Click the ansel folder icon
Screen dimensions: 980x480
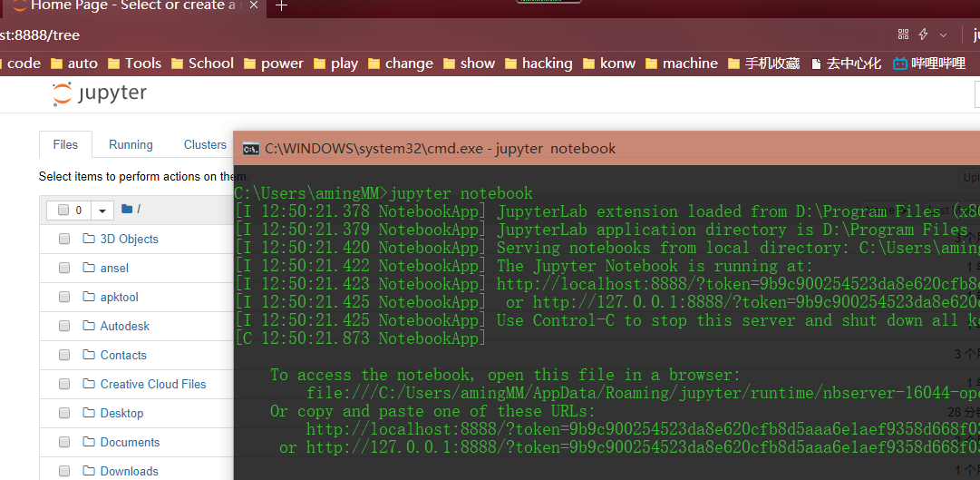tap(88, 268)
